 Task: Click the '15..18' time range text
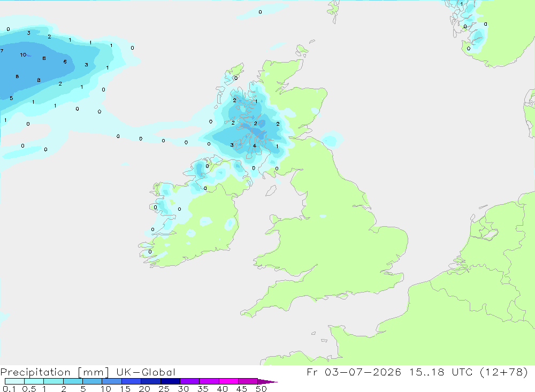click(x=427, y=372)
